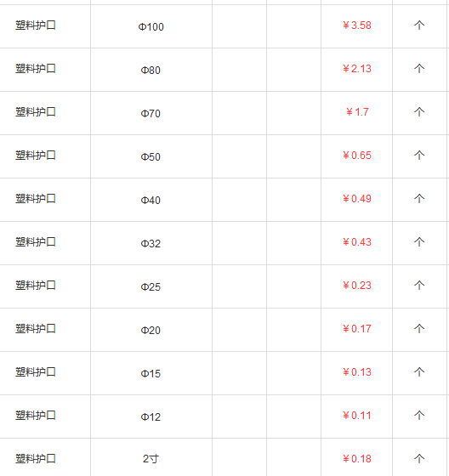Viewport: 449px width, 476px height.
Task: Open the 塑料护口 item in the Φ15 row
Action: point(36,372)
